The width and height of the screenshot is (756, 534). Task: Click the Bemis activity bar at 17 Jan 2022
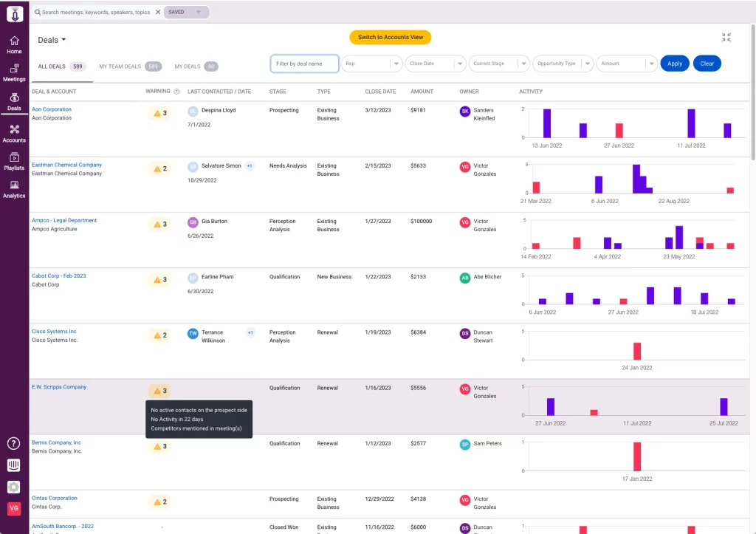(637, 456)
